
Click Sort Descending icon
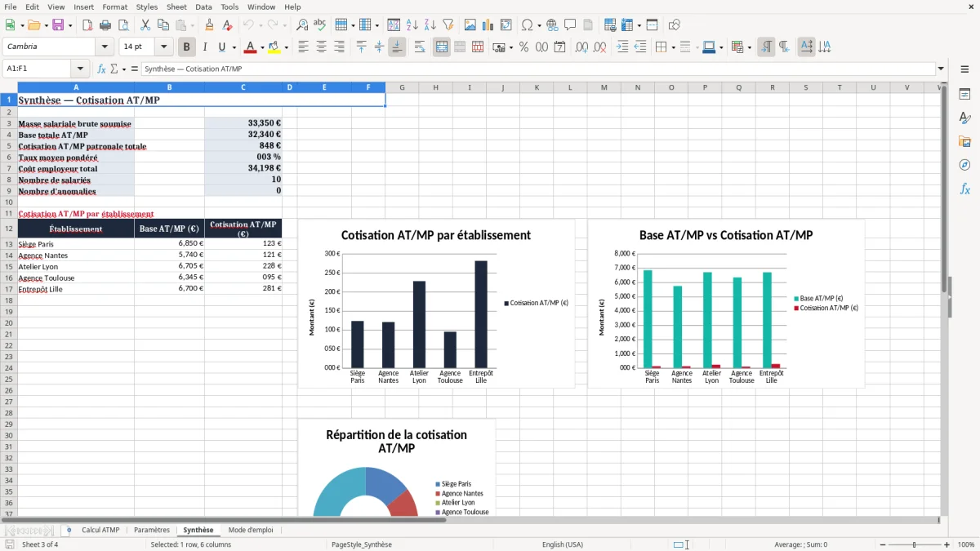coord(430,25)
